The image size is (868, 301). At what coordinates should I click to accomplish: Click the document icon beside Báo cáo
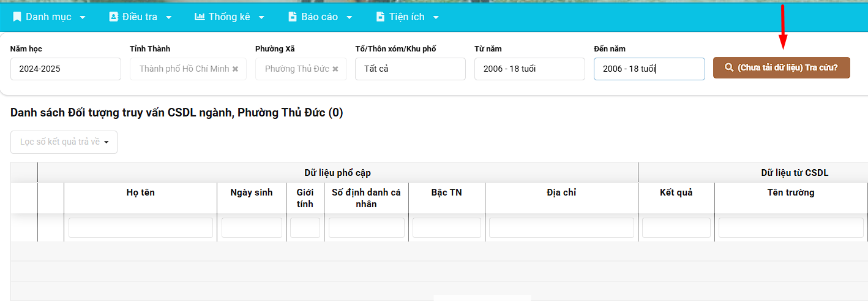[293, 17]
